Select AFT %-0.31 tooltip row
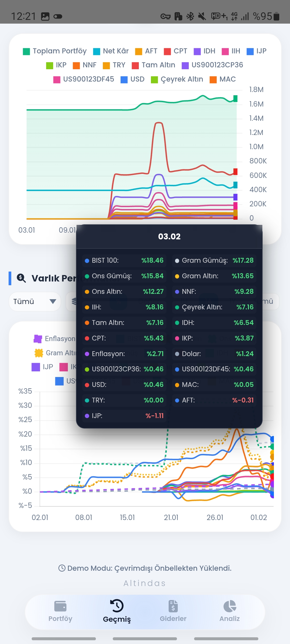This screenshot has height=644, width=290. (214, 400)
